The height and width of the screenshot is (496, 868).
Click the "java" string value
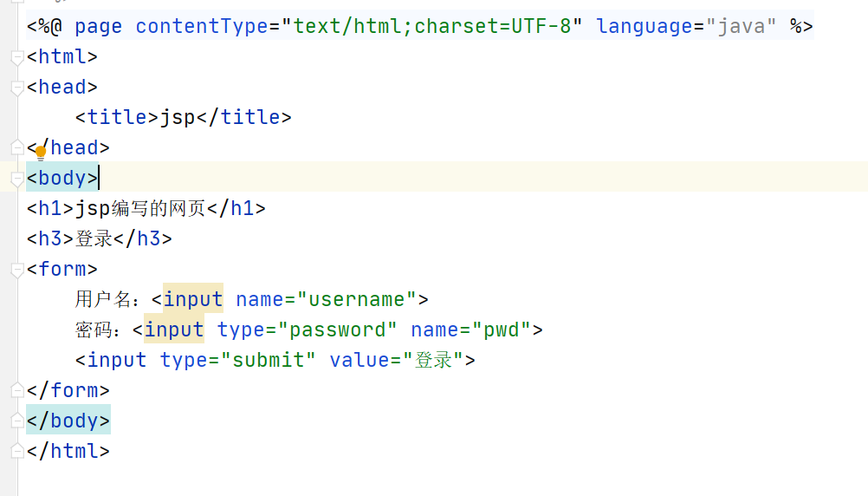click(x=741, y=26)
